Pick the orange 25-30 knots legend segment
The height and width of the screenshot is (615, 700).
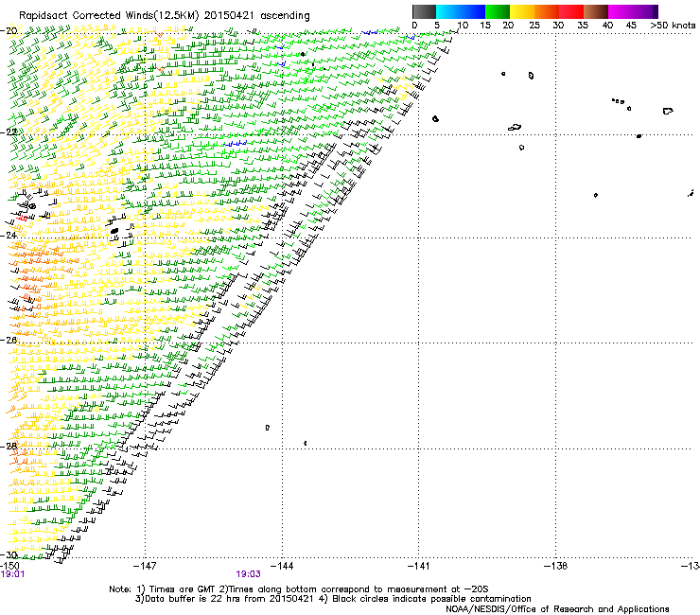click(x=547, y=11)
